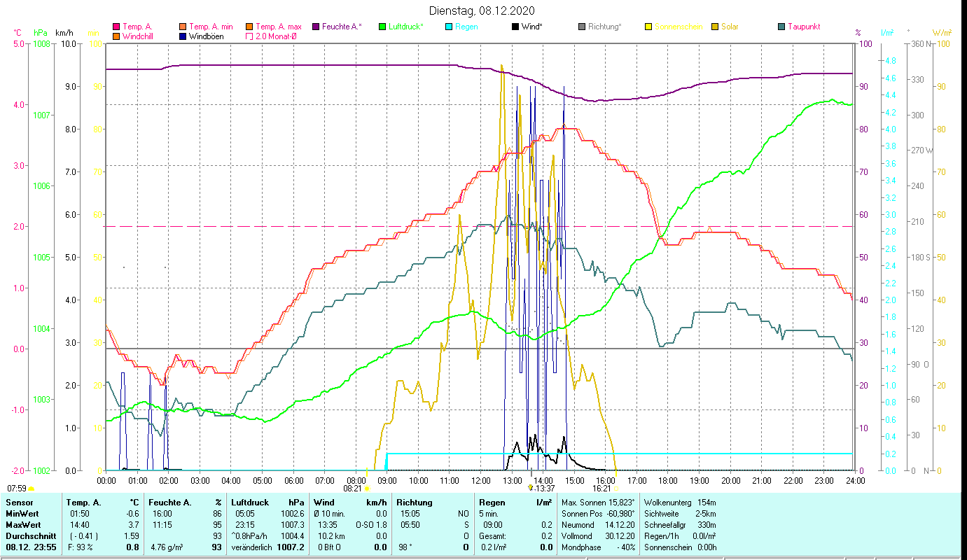
Task: Click the gray Richtung* legend swatch
Action: [581, 27]
